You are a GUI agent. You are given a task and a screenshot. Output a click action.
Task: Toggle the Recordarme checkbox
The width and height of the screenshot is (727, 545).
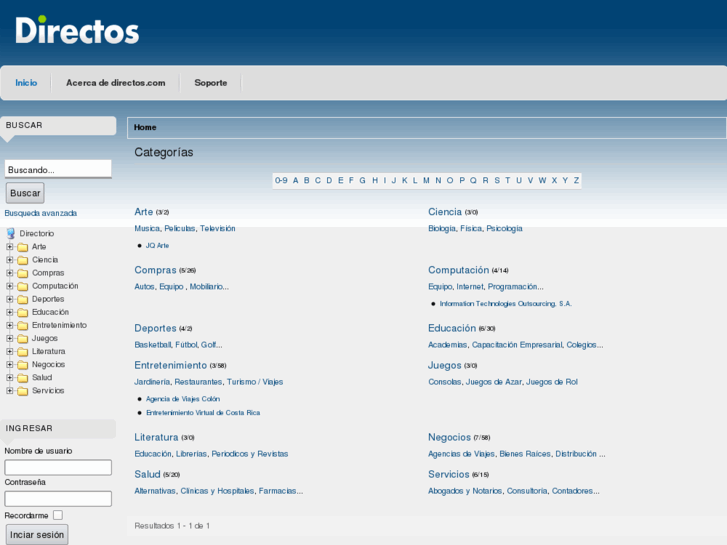point(58,515)
